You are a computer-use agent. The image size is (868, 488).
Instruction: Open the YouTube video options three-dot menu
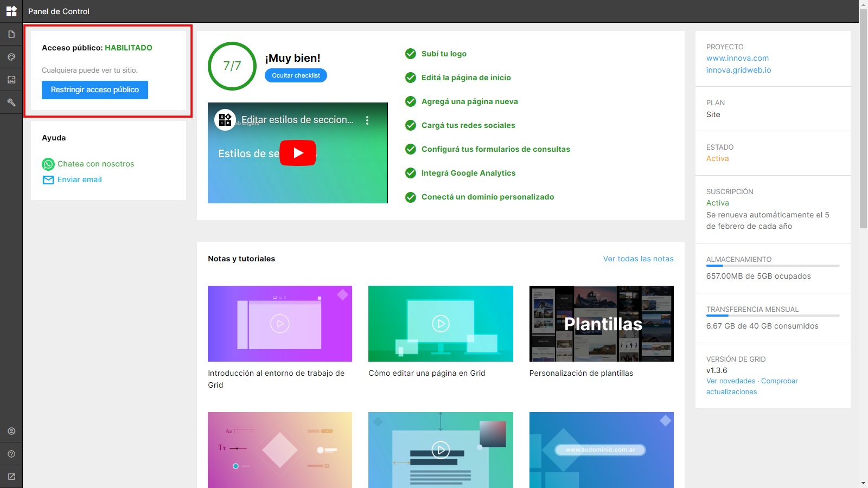point(367,120)
